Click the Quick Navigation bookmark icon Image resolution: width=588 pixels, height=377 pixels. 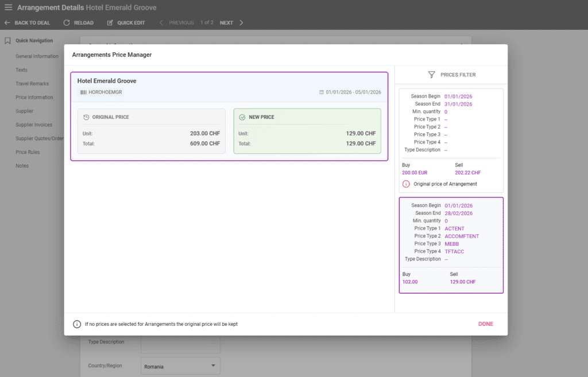click(x=7, y=40)
